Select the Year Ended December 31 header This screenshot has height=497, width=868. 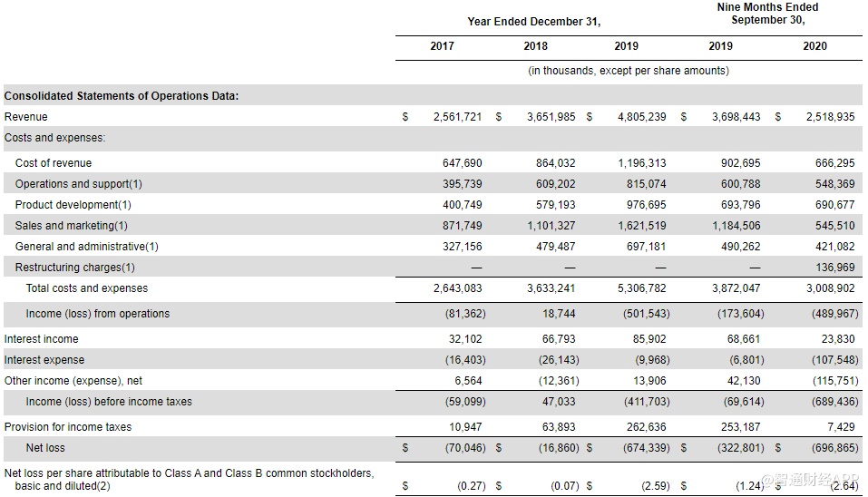pos(533,21)
